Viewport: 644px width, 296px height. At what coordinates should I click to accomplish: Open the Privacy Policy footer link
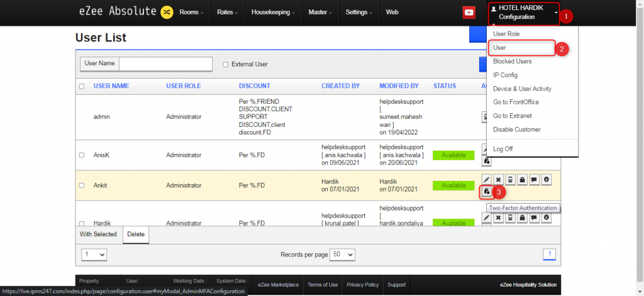tap(363, 285)
